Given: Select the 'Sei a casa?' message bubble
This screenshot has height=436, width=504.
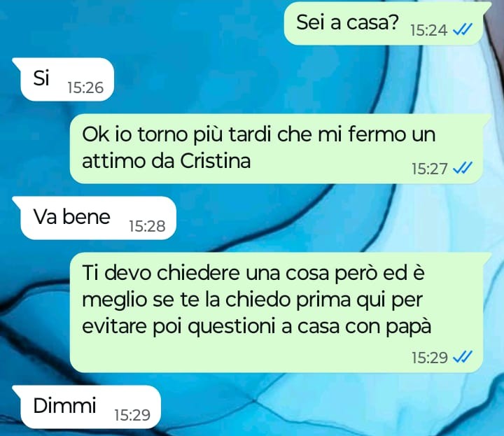Looking at the screenshot, I should [x=384, y=23].
